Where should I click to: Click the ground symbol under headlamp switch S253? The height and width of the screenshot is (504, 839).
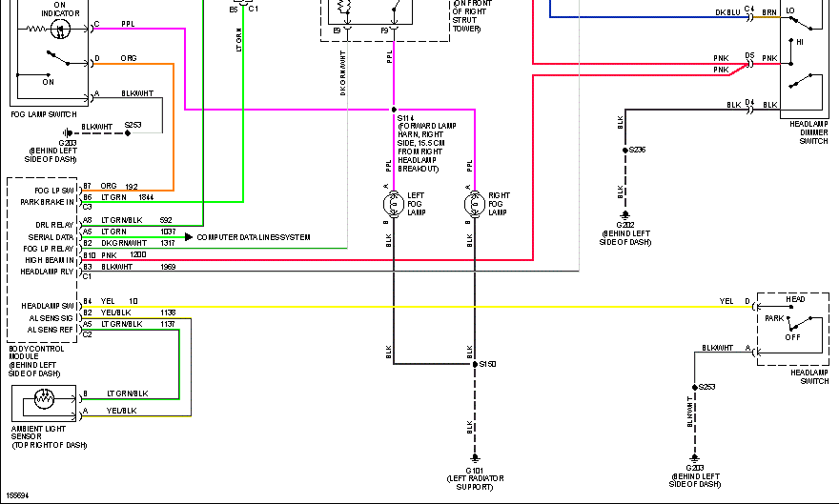(x=694, y=458)
